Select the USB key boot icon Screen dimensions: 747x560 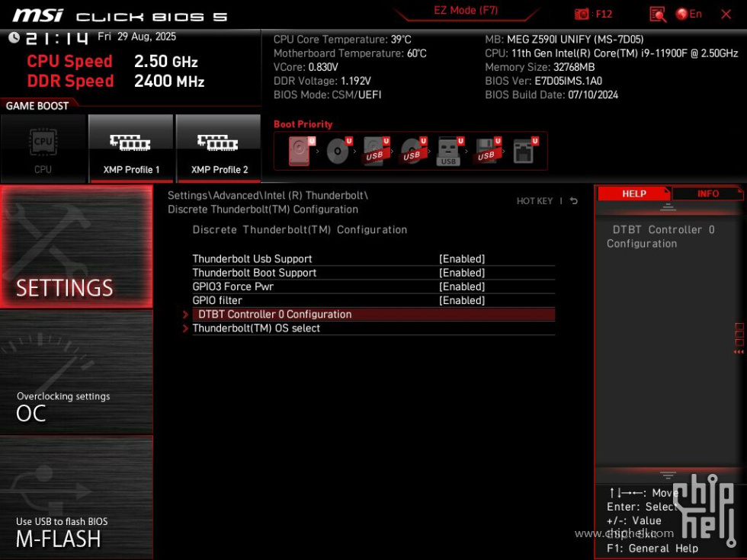(x=450, y=151)
